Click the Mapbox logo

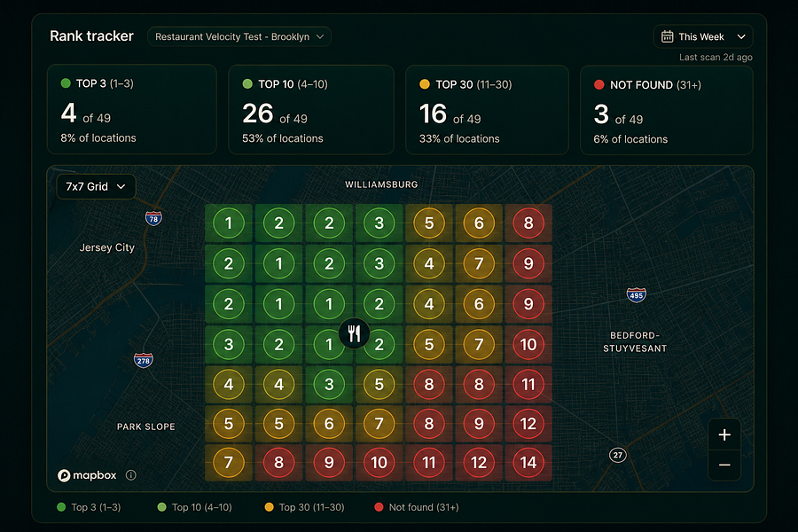click(x=87, y=475)
